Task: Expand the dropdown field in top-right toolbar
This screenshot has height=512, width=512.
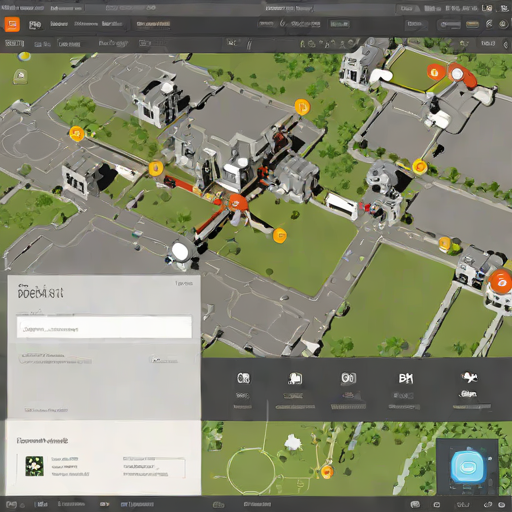Action: [x=450, y=24]
